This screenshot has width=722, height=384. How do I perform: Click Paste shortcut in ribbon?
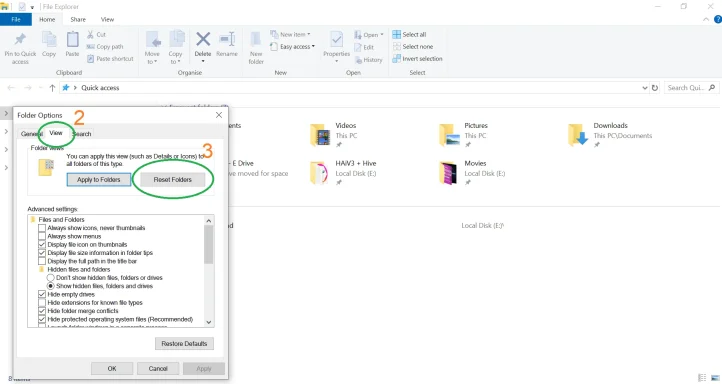point(110,58)
